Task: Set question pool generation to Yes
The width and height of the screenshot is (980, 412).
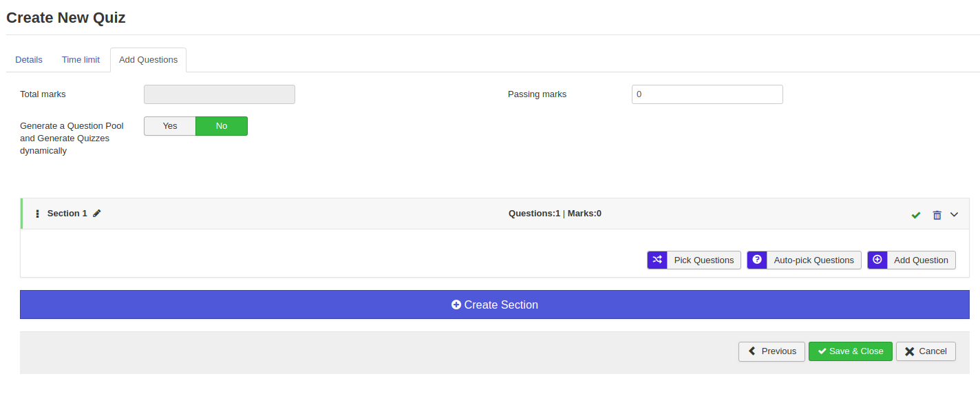Action: pyautogui.click(x=170, y=126)
